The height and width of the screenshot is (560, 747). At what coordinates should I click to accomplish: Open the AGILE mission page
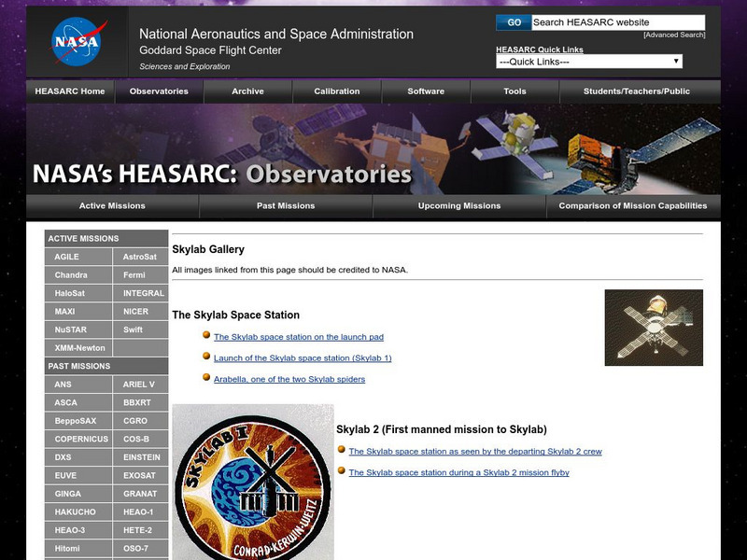tap(78, 257)
